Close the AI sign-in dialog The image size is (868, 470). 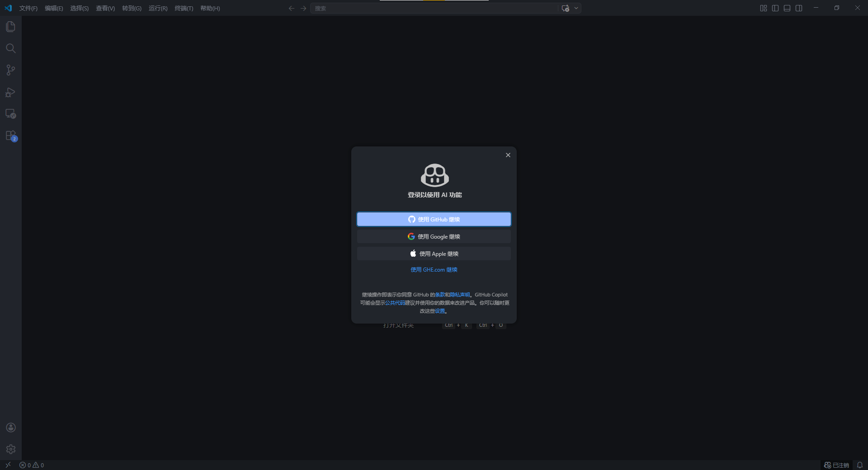point(508,155)
